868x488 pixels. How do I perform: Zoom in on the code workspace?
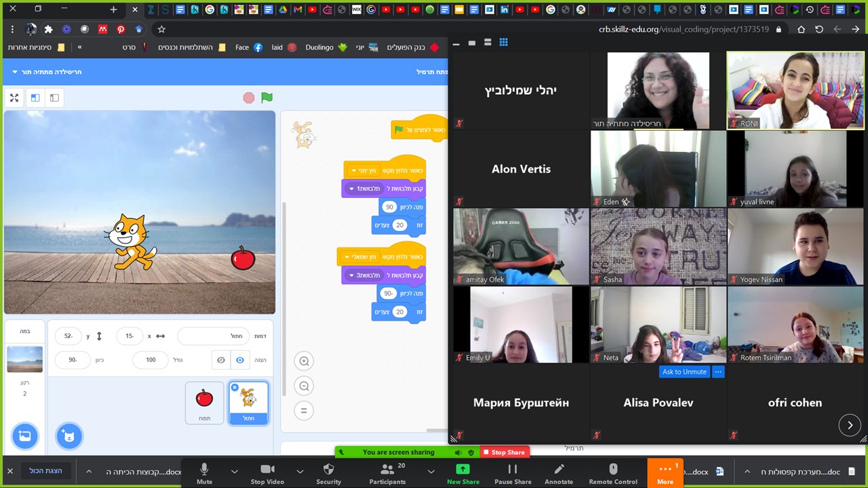[304, 361]
